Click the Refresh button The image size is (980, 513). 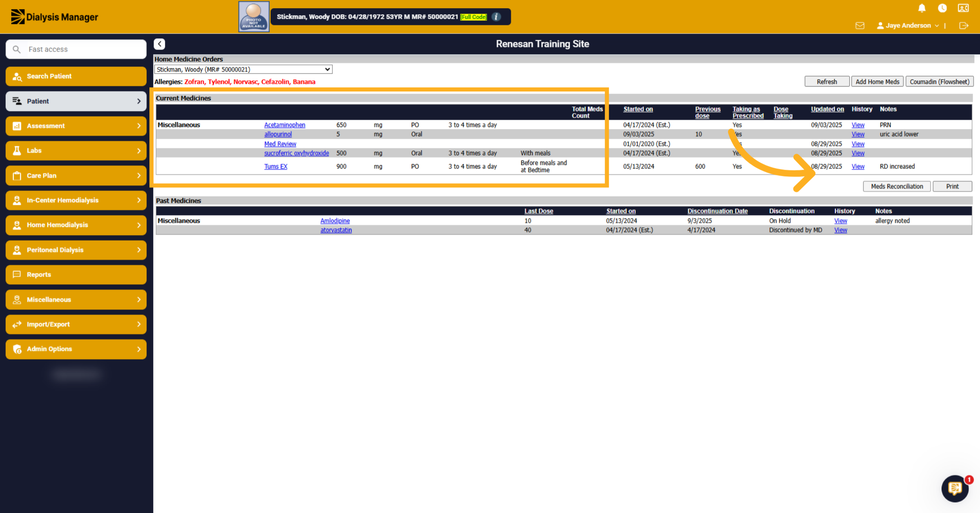827,82
